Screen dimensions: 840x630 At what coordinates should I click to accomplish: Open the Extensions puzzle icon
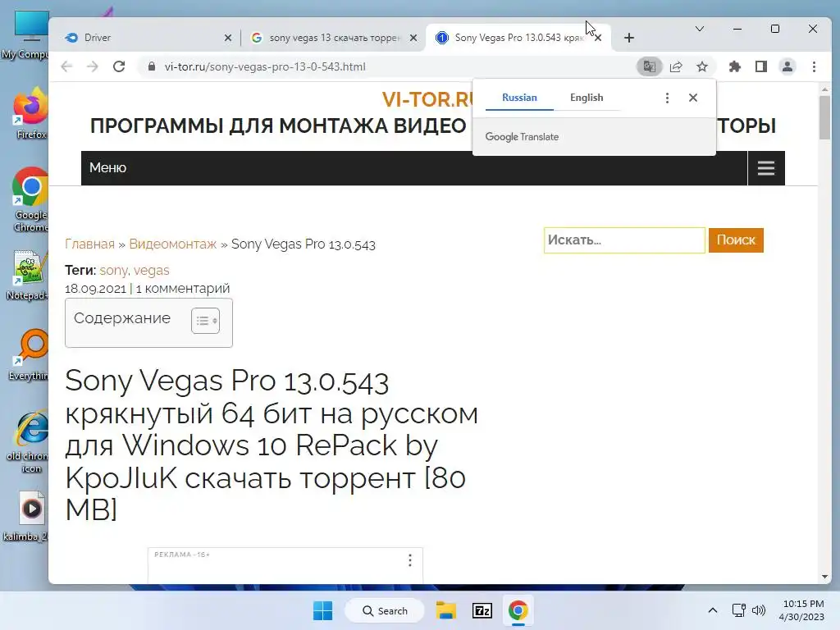734,66
